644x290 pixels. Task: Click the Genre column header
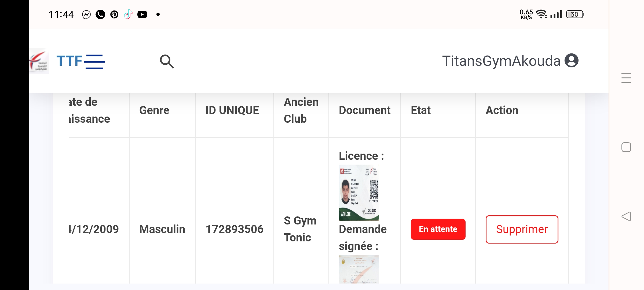click(154, 110)
